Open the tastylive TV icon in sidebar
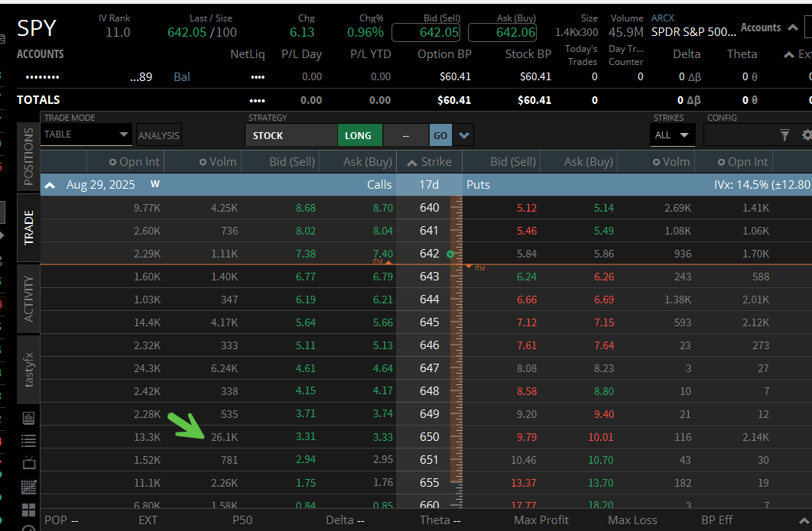 [x=28, y=464]
